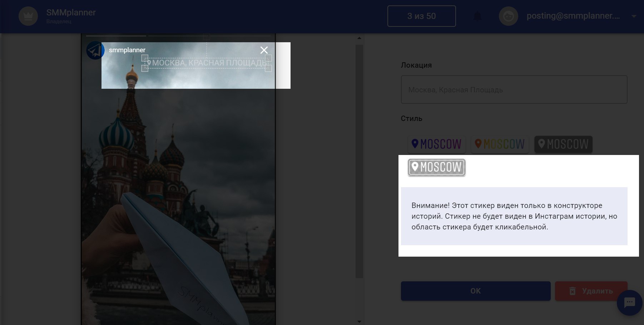Viewport: 644px width, 325px height.
Task: Click the Стиль section label
Action: point(411,118)
